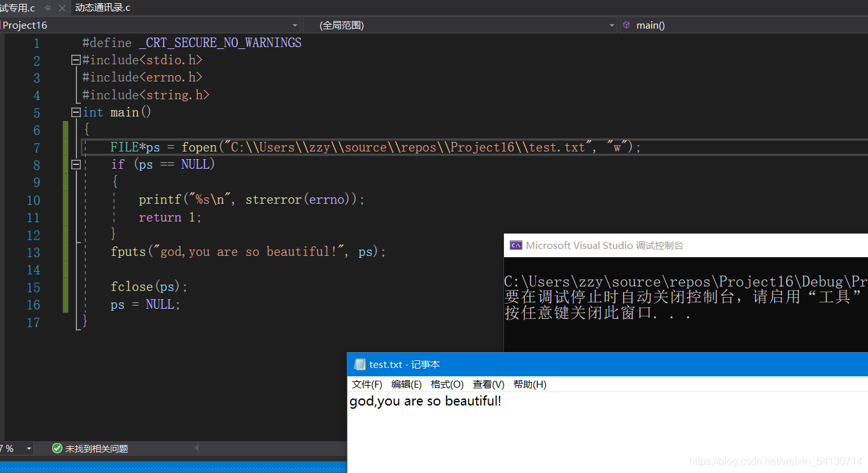The width and height of the screenshot is (868, 473).
Task: Open the (全局范围) scope dropdown
Action: (612, 25)
